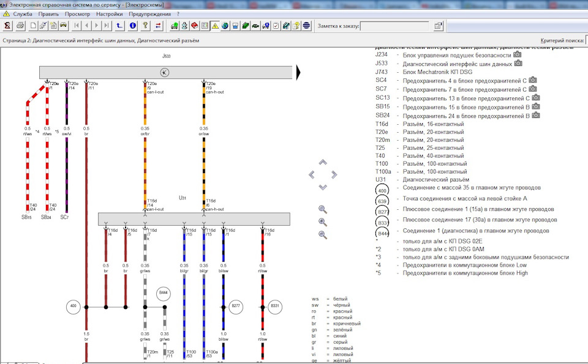Open the Настройки menu

tap(109, 13)
